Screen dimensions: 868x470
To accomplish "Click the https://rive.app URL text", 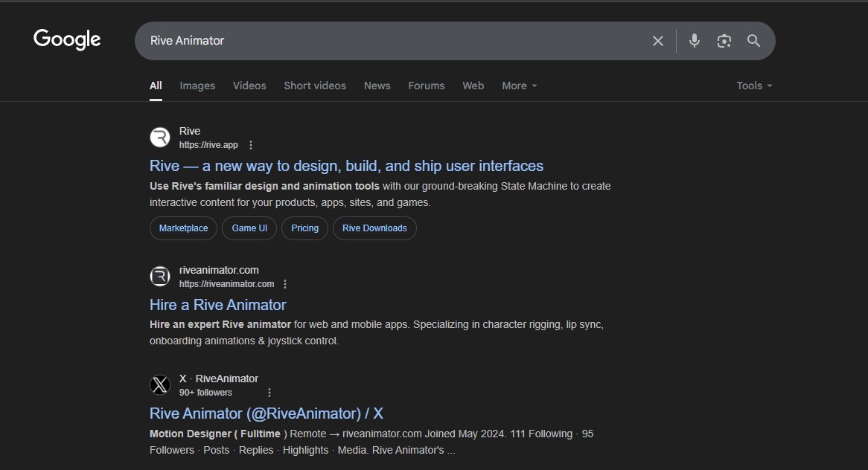I will pos(208,145).
